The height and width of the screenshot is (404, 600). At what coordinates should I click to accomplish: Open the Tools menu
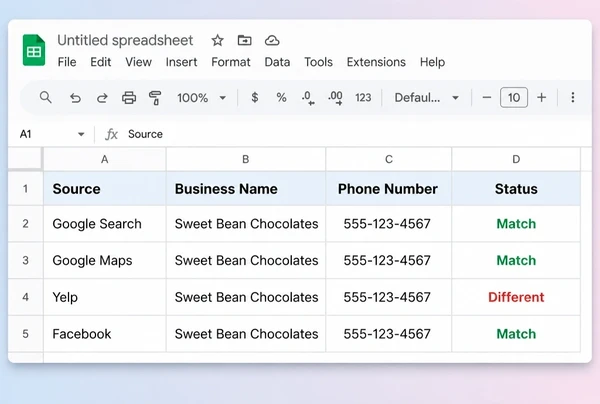[318, 62]
